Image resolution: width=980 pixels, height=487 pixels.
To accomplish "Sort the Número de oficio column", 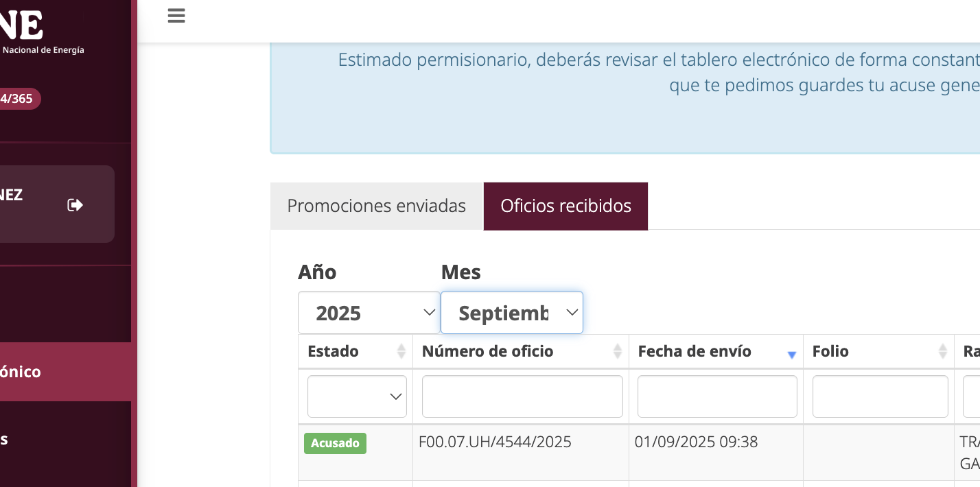I will pos(618,351).
